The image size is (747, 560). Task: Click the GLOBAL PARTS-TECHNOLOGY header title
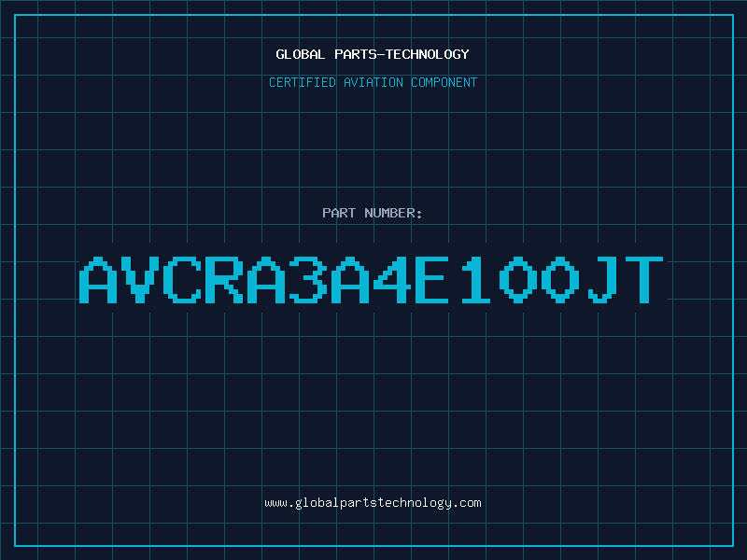pyautogui.click(x=373, y=54)
